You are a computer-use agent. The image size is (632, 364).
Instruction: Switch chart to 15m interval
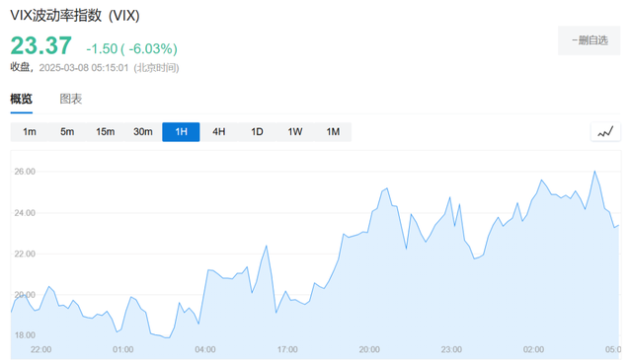(106, 131)
